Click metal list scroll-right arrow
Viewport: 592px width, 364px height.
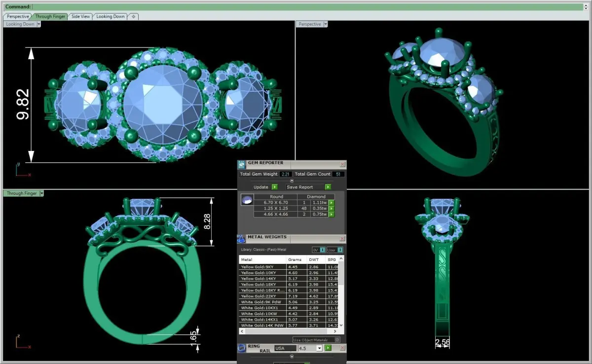[335, 331]
